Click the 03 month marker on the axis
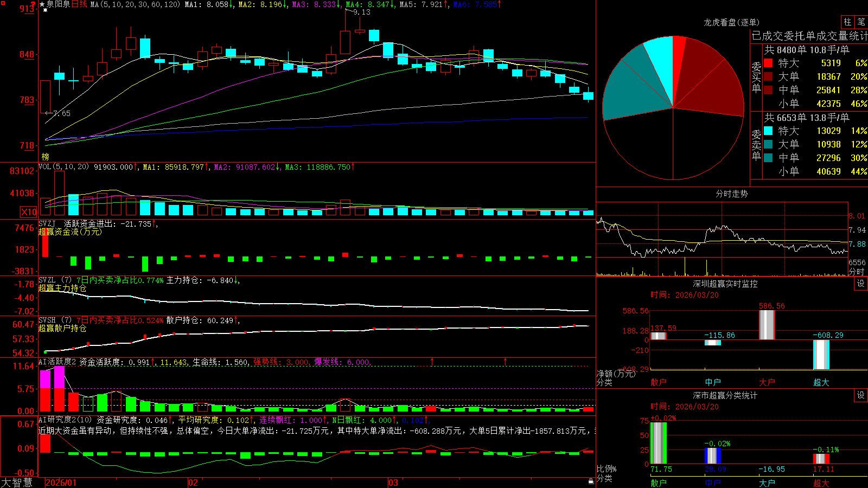Image resolution: width=868 pixels, height=488 pixels. pyautogui.click(x=393, y=483)
